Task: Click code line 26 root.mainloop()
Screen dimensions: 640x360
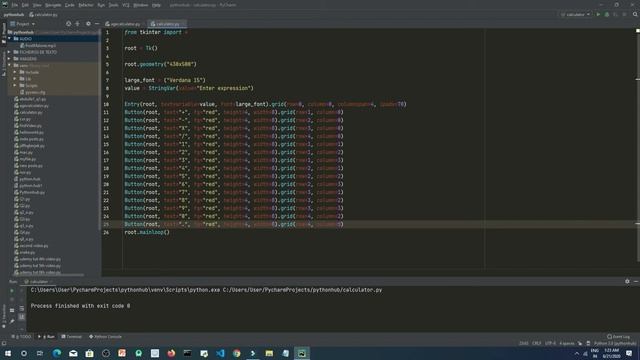Action: [x=147, y=232]
